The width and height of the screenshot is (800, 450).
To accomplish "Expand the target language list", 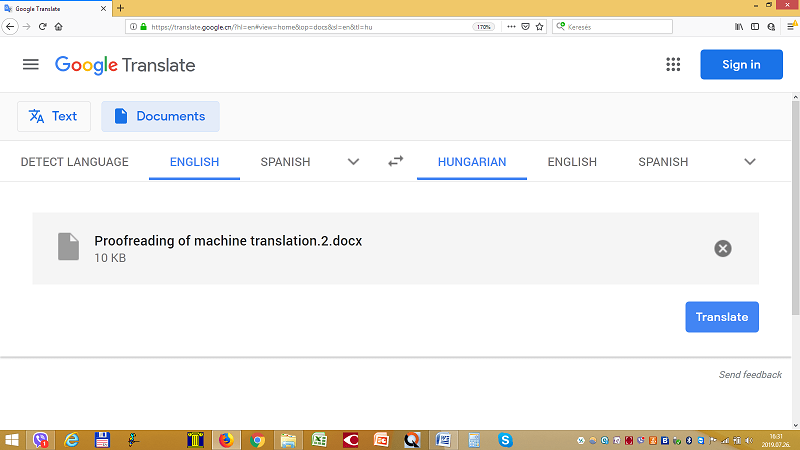I will [750, 162].
